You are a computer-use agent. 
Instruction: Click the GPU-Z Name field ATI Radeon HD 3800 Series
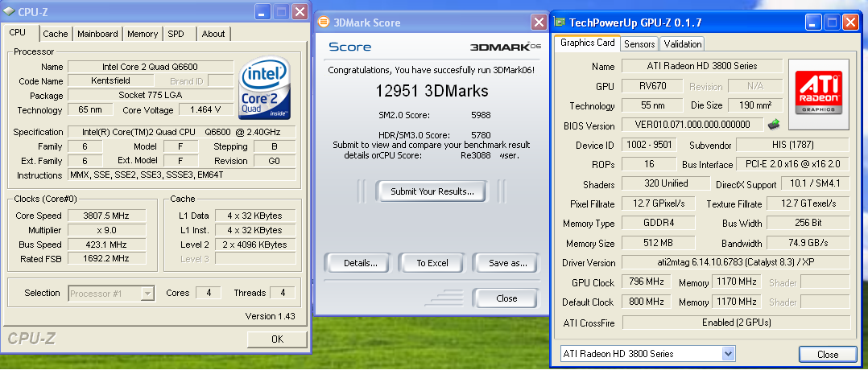pyautogui.click(x=701, y=66)
